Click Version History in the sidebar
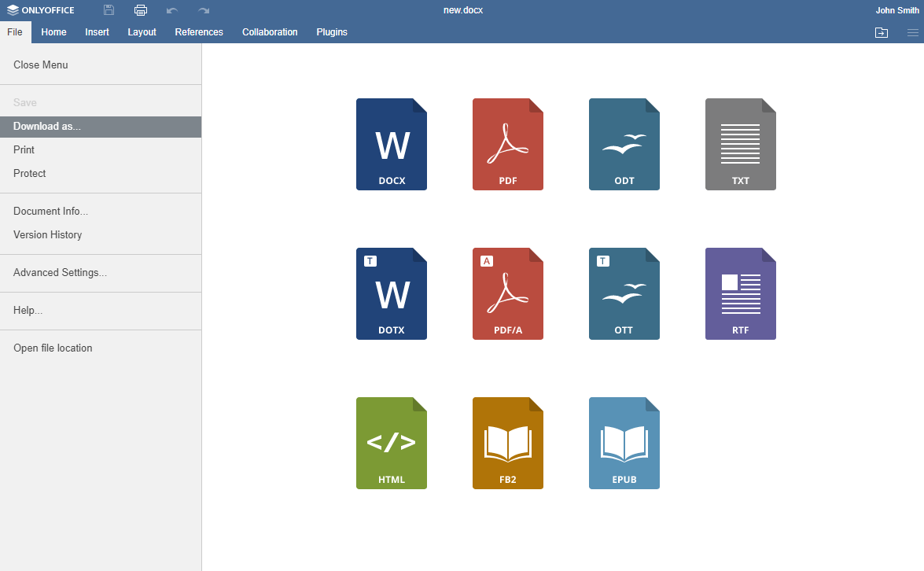Viewport: 924px width, 571px height. pyautogui.click(x=47, y=234)
